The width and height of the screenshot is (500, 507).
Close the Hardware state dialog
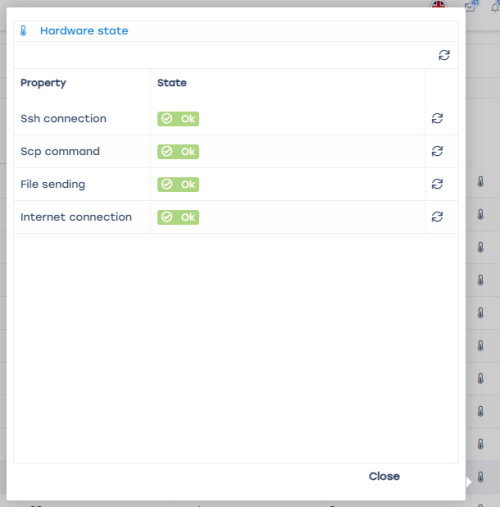(x=384, y=476)
